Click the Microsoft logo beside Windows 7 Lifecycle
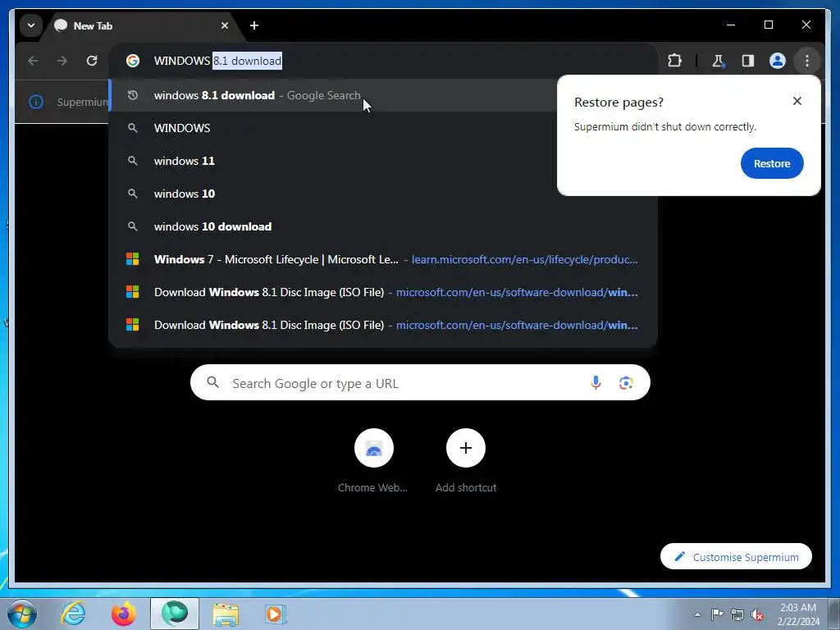840x630 pixels. (x=132, y=259)
